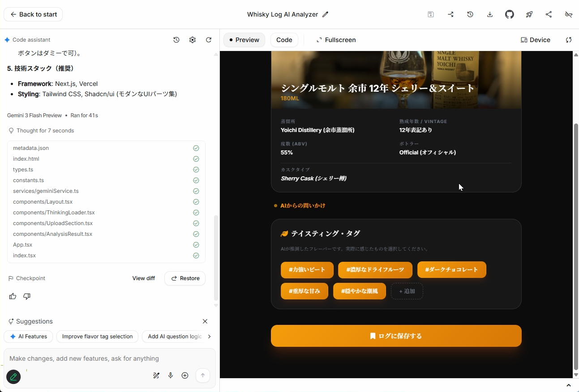The height and width of the screenshot is (392, 579).
Task: Launch deployment with the rocket icon
Action: [529, 14]
